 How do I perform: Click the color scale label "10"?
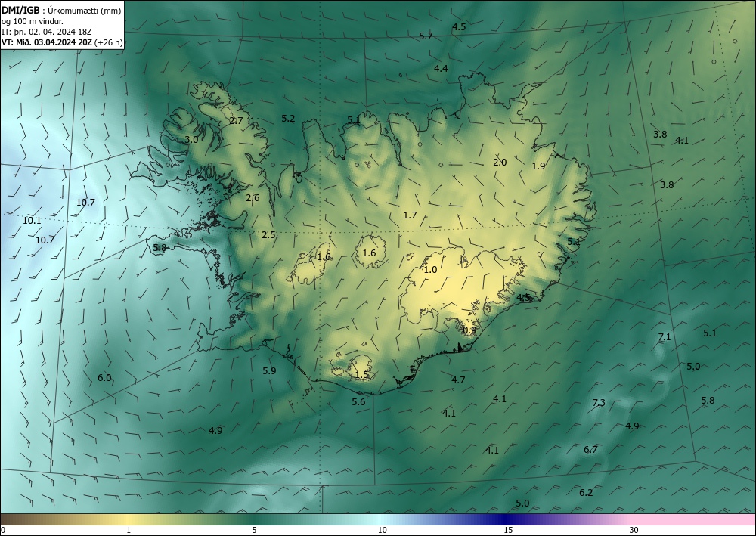click(x=382, y=530)
